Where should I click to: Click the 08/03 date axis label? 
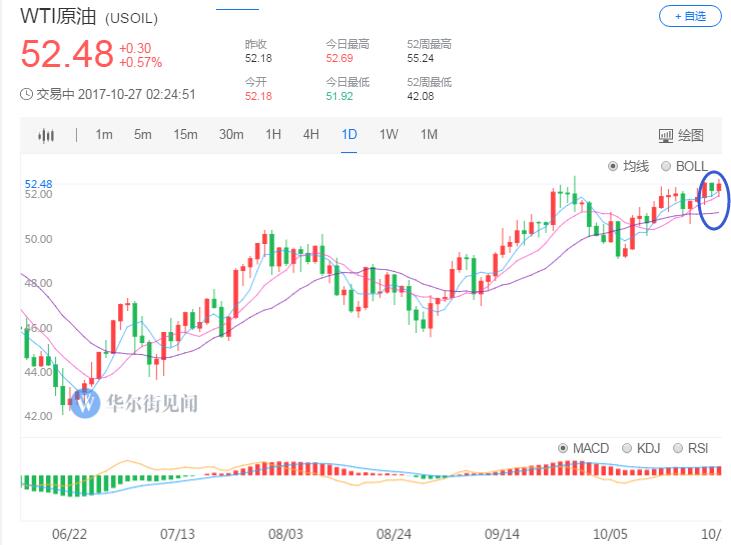[x=286, y=534]
